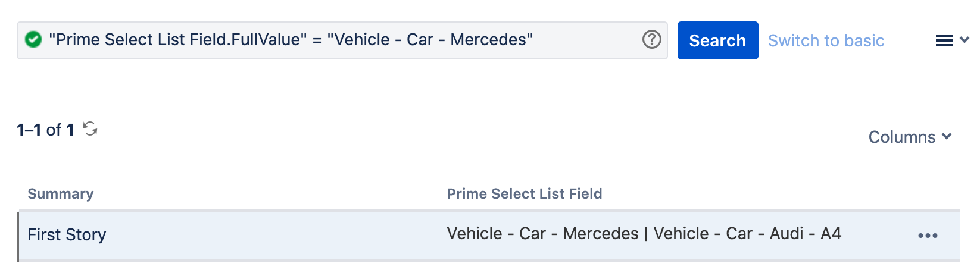Screen dimensions: 980x276
Task: Sort by the Summary column header
Action: pos(61,194)
